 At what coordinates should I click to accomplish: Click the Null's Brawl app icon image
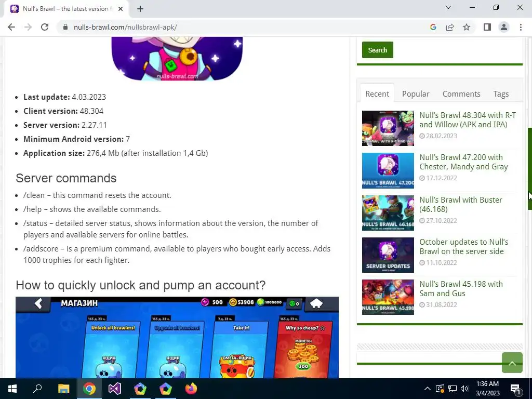pyautogui.click(x=177, y=59)
